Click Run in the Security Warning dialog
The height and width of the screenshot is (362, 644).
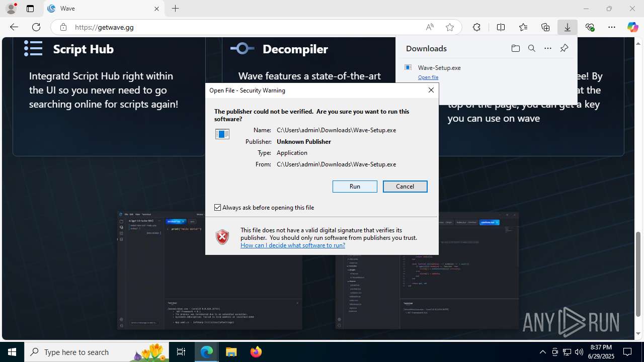coord(355,187)
